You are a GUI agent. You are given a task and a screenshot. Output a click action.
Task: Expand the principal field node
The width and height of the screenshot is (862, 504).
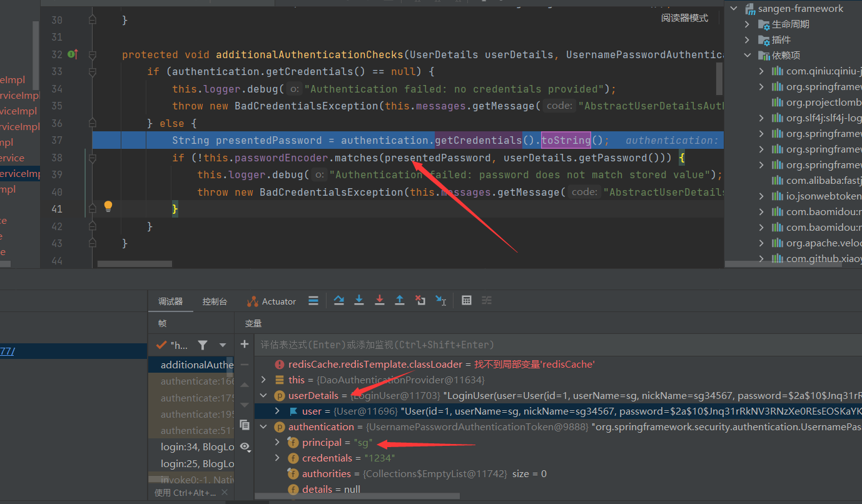[278, 442]
